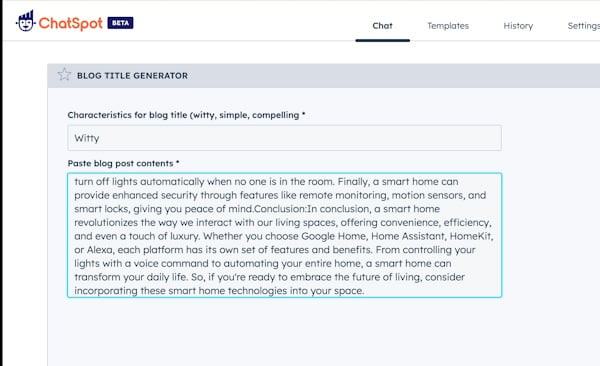600x366 pixels.
Task: Open the Settings tab
Action: tap(584, 26)
